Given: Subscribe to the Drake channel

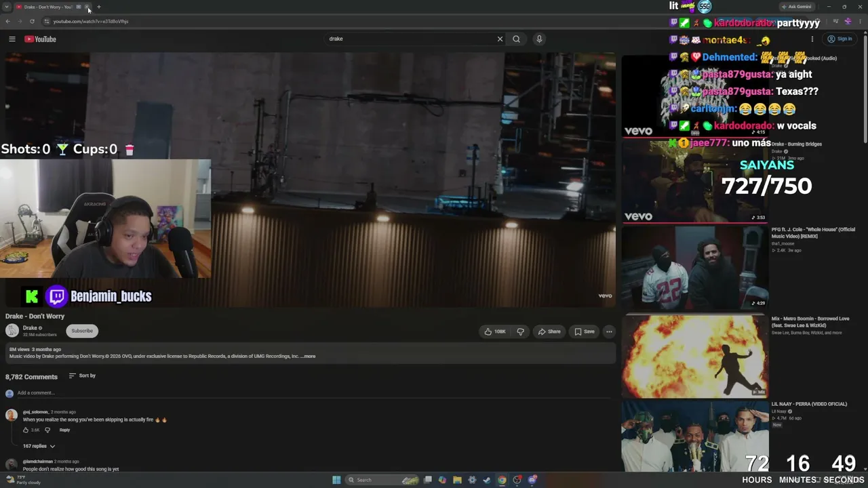Looking at the screenshot, I should tap(82, 331).
